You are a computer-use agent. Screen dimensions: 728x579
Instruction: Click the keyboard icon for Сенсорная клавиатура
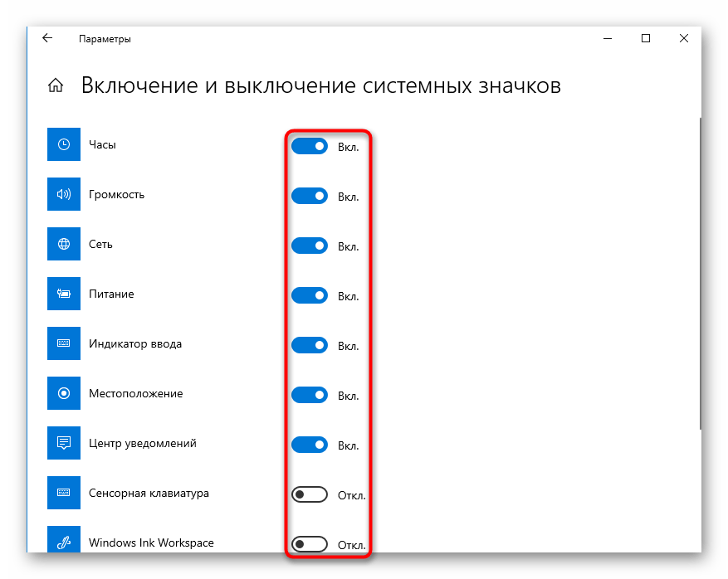[x=64, y=493]
